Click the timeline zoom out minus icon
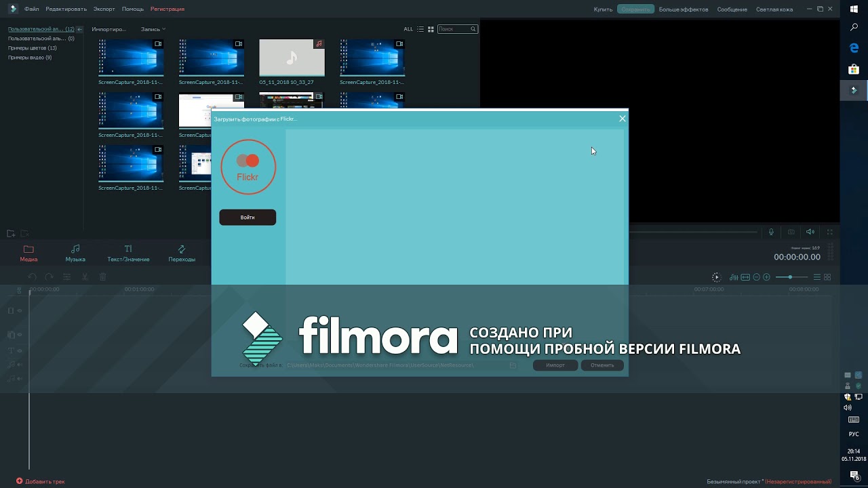 [x=756, y=277]
